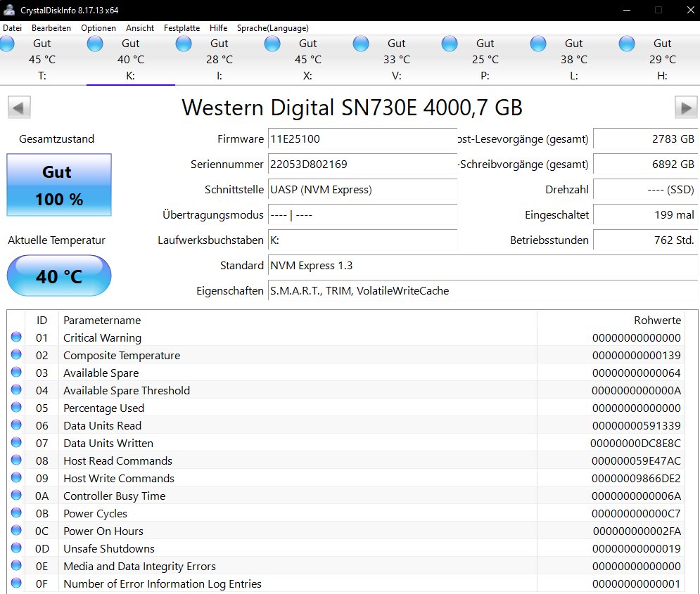Select raw value 000000000002FA for Power On Hours

637,531
